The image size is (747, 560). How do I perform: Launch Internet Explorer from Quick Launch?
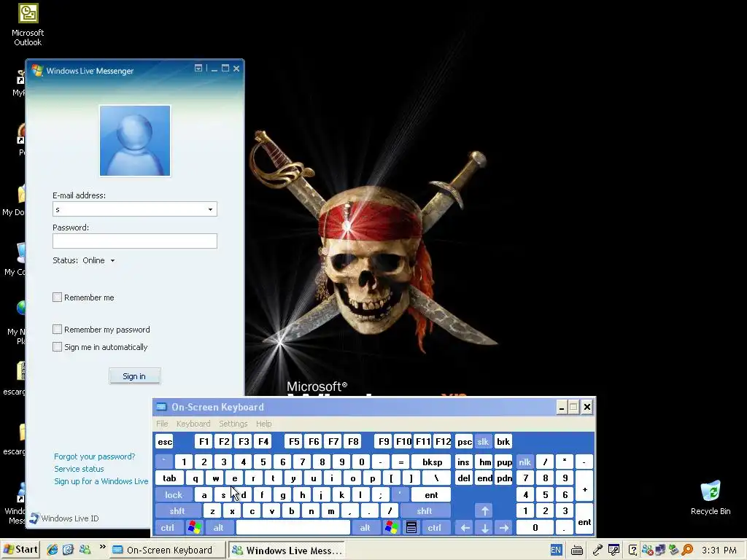pyautogui.click(x=53, y=550)
